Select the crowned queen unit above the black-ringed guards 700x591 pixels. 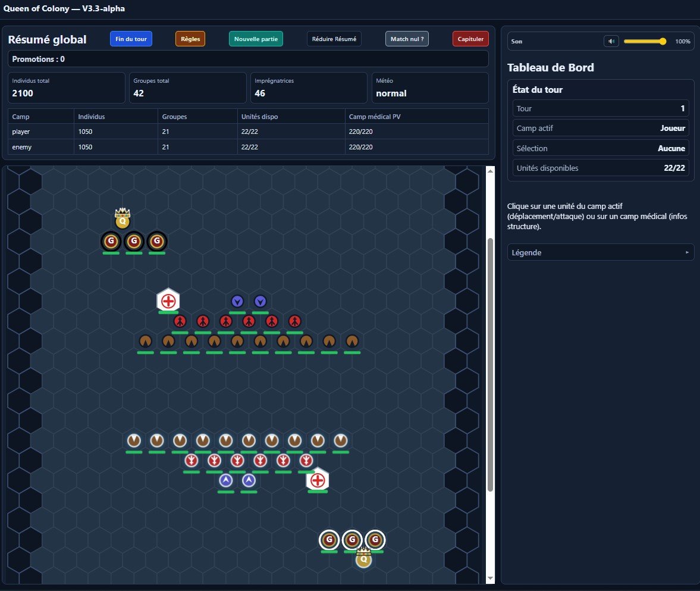point(123,219)
